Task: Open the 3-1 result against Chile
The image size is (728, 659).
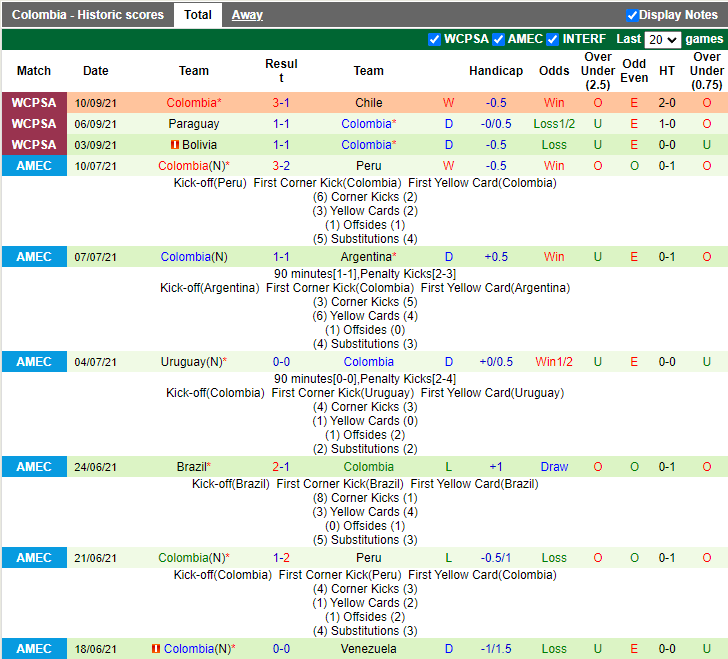Action: [281, 103]
